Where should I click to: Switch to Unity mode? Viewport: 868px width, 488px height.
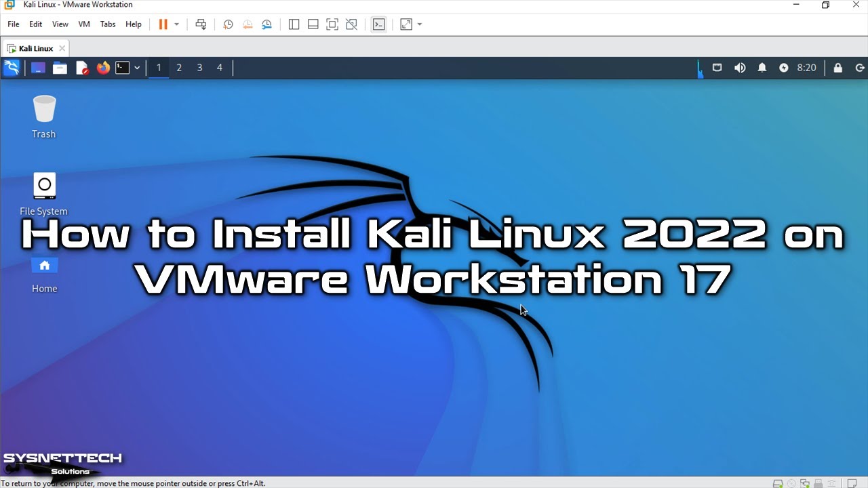pos(351,24)
